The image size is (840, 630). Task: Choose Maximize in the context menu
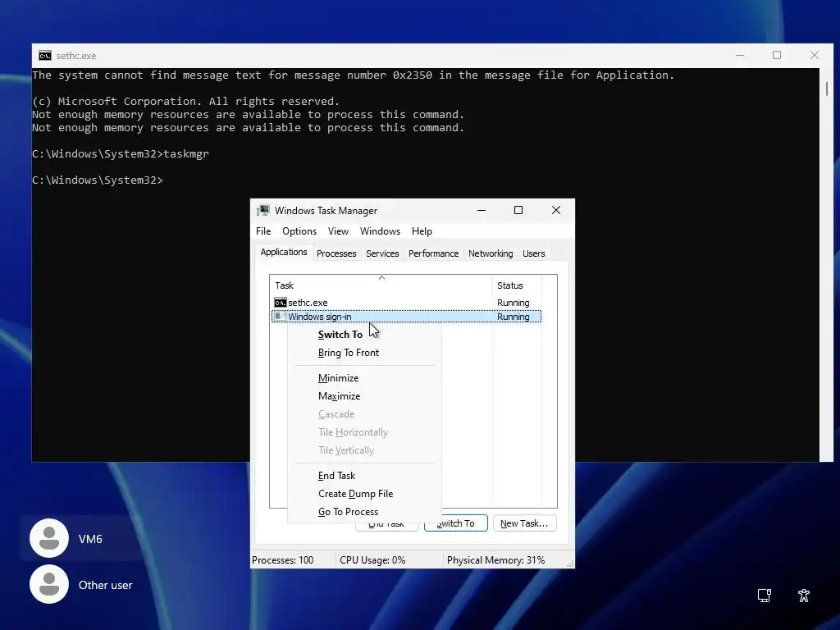pos(364,396)
